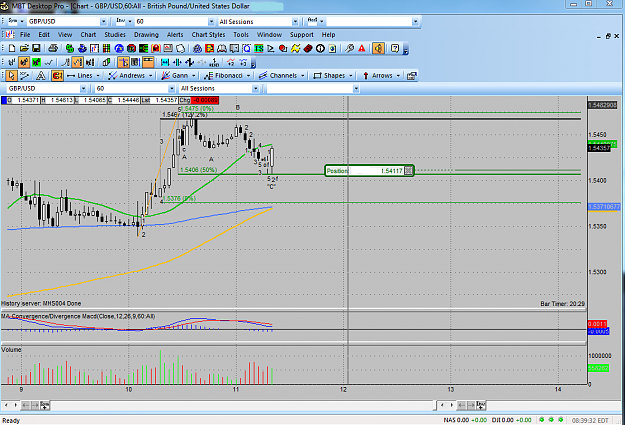Click the green dollar sign toolbar icon
625x425 pixels.
(x=70, y=48)
